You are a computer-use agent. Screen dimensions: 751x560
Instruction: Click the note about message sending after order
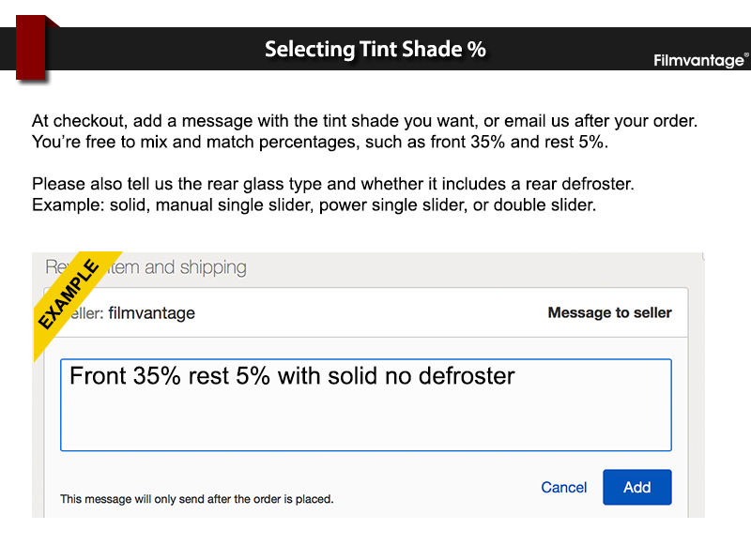point(196,499)
